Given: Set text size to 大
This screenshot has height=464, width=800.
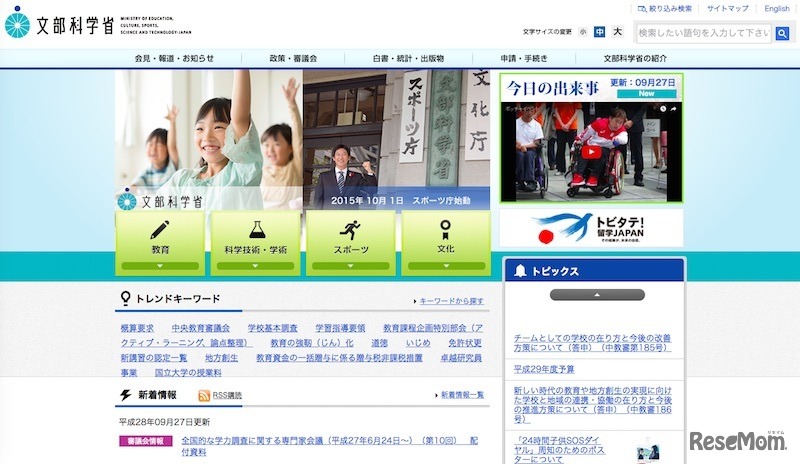Looking at the screenshot, I should tap(617, 32).
